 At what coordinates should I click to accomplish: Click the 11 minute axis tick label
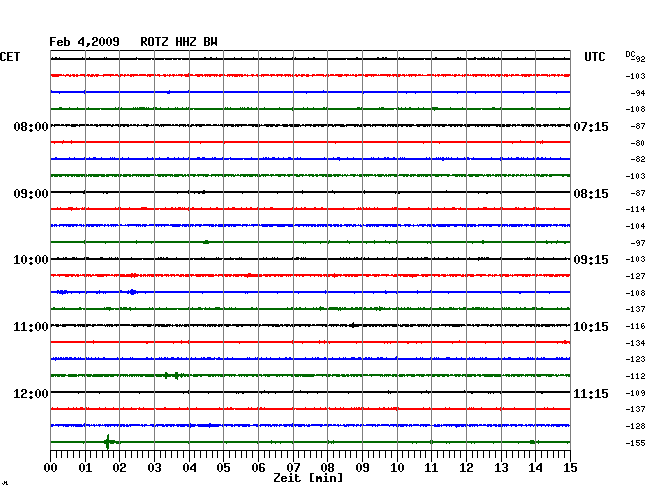[x=431, y=467]
